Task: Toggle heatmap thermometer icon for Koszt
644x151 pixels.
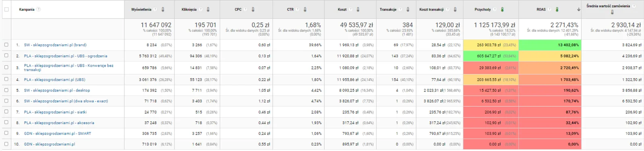Action: coord(358,9)
